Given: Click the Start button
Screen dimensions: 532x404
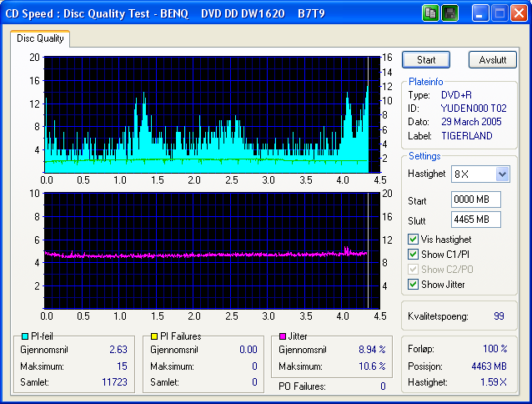Looking at the screenshot, I should [x=426, y=60].
